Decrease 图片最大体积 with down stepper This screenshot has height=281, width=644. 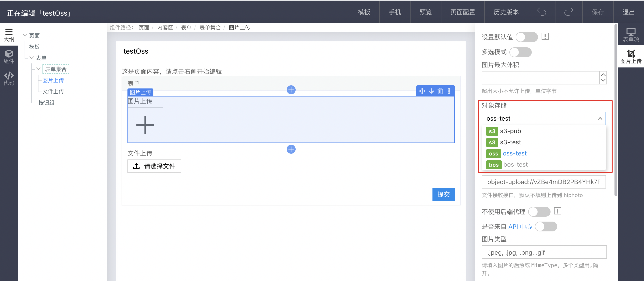point(603,80)
